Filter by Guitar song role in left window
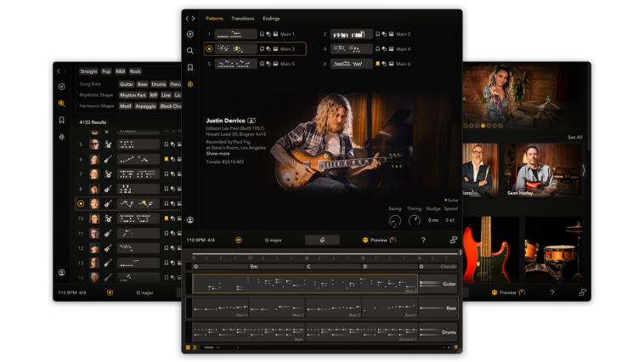This screenshot has width=644, height=362. [127, 84]
